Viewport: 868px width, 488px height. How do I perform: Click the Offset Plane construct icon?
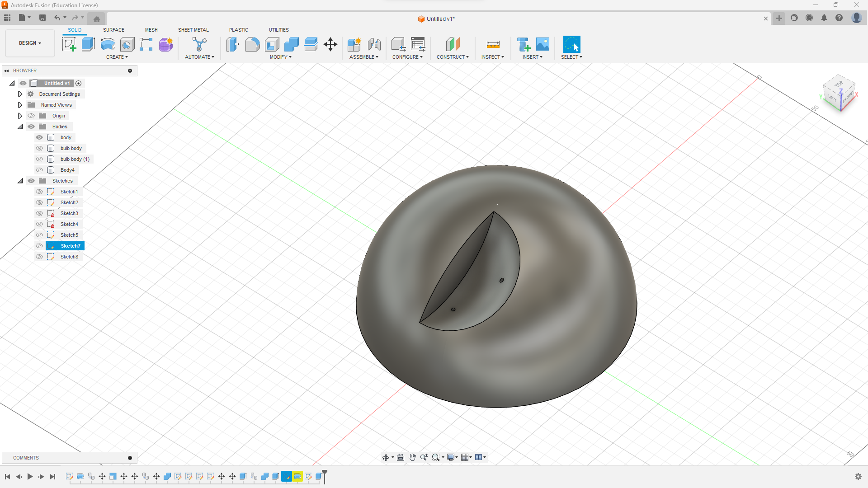coord(453,44)
